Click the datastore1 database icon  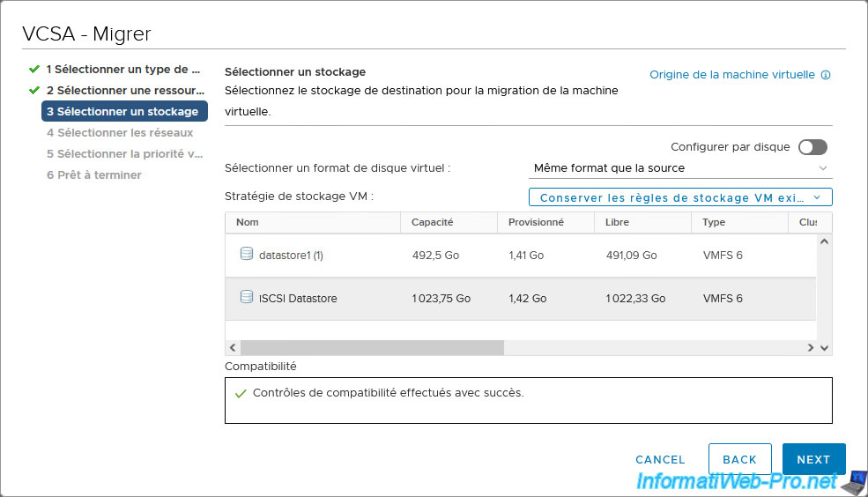247,255
